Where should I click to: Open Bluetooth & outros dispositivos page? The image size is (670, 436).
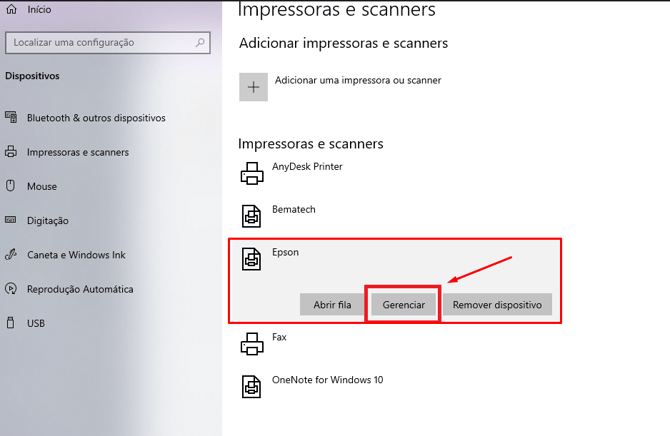[x=96, y=118]
